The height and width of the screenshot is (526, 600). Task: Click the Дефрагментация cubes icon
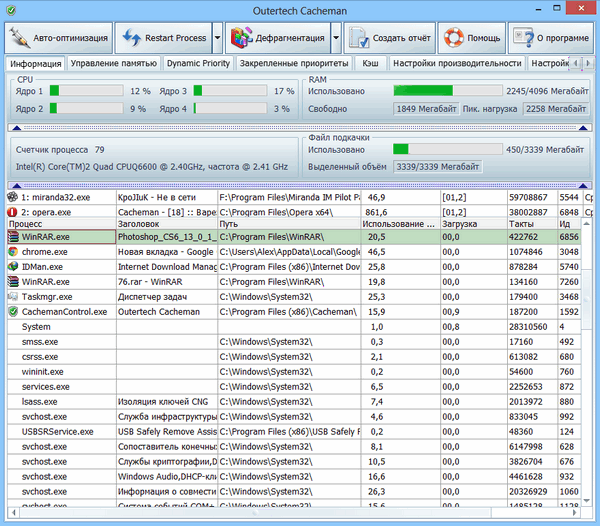point(241,39)
